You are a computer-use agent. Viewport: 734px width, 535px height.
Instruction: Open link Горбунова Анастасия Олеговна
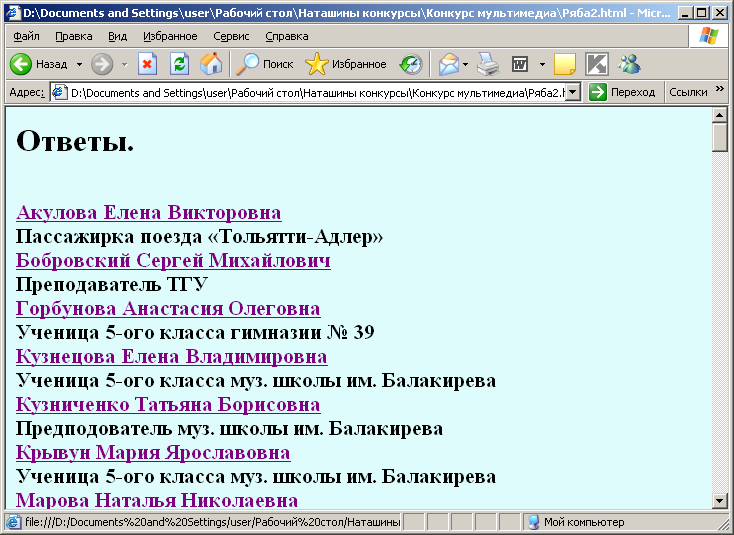click(168, 308)
